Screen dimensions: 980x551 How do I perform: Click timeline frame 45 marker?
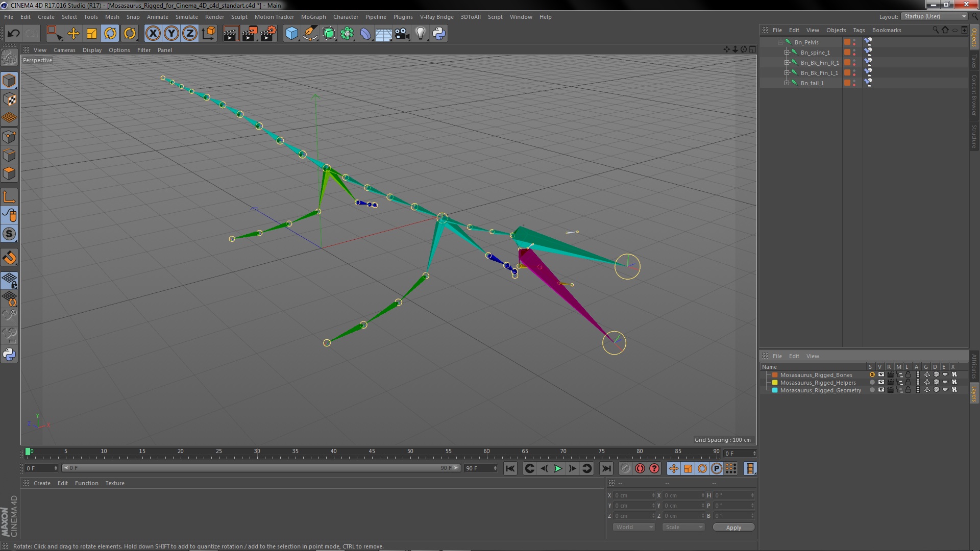[372, 452]
